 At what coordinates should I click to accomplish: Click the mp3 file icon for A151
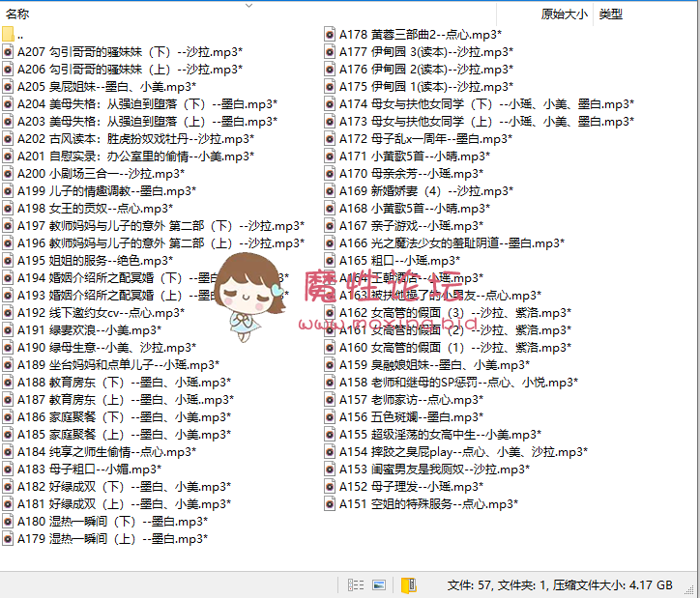[x=330, y=504]
